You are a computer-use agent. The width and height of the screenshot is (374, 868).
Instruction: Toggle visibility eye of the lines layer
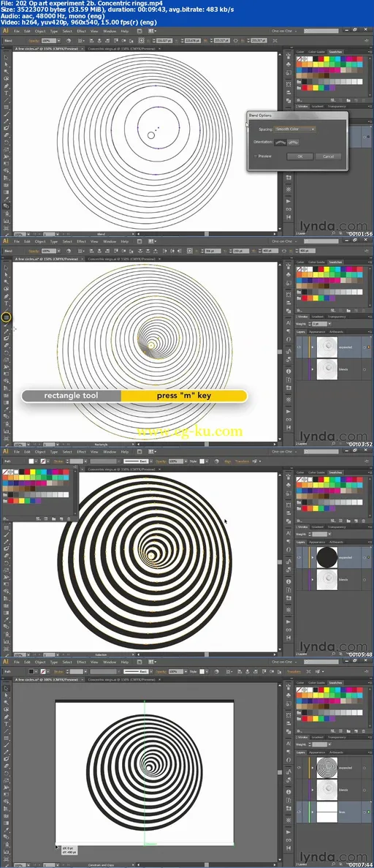(299, 812)
